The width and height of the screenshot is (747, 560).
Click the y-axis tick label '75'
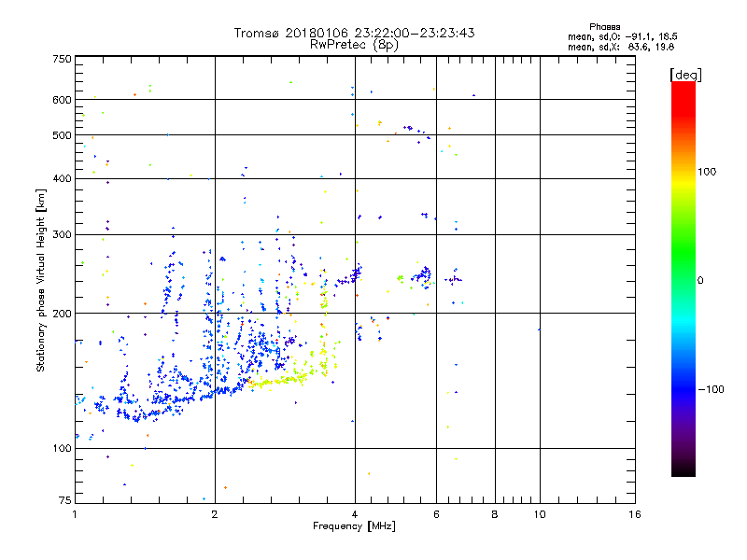[65, 500]
